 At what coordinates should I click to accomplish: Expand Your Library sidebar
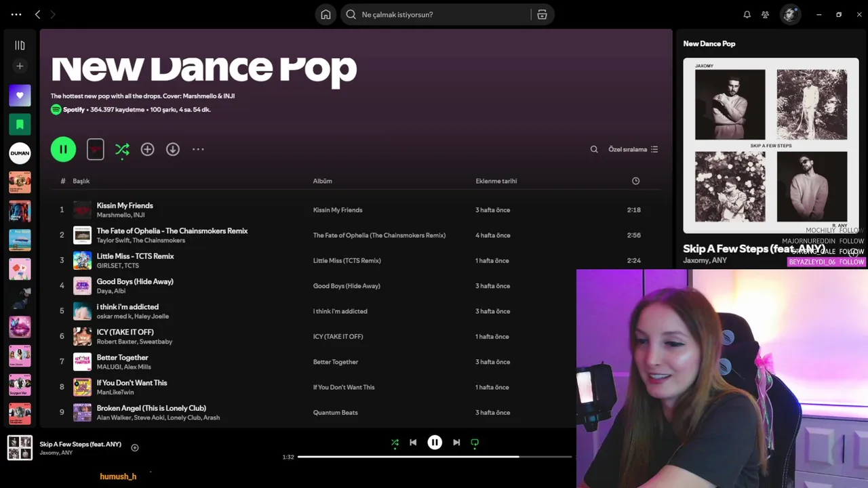click(20, 45)
